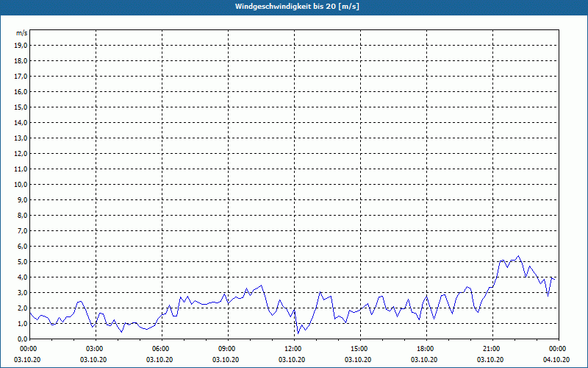Pick the '5,0' y-axis tick label

22,261
